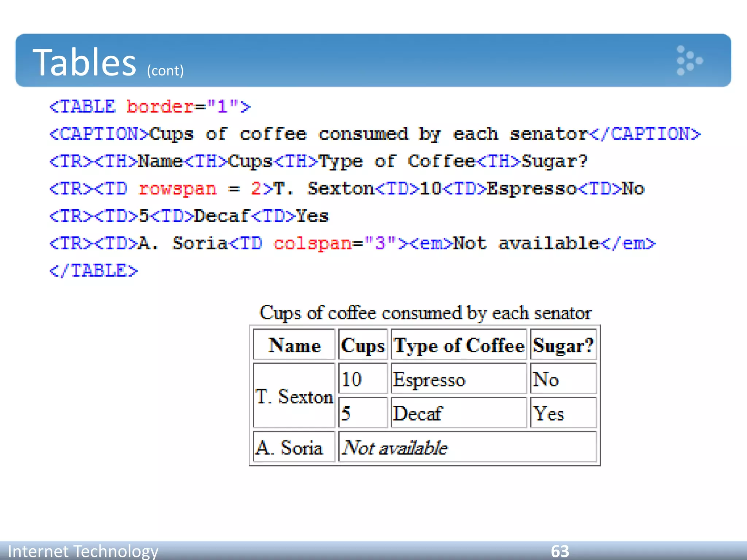This screenshot has width=747, height=560.
Task: Click the colspan="3" code line
Action: click(352, 244)
